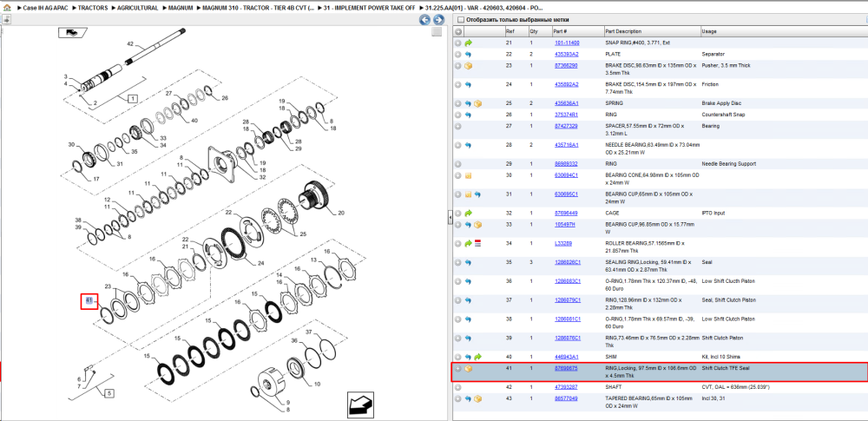868x421 pixels.
Task: Click blue arrow icon in row 22
Action: click(469, 55)
